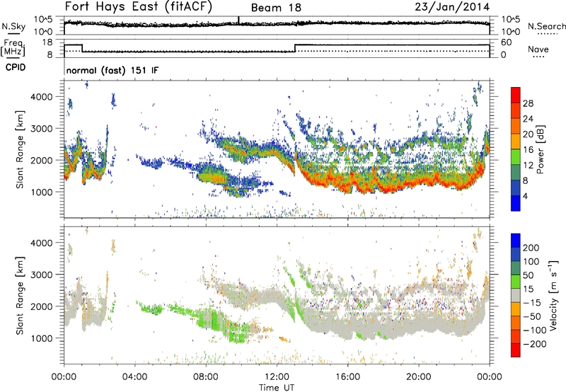
Task: Click the 'Freq. [MHz]' axis label
Action: 13,47
